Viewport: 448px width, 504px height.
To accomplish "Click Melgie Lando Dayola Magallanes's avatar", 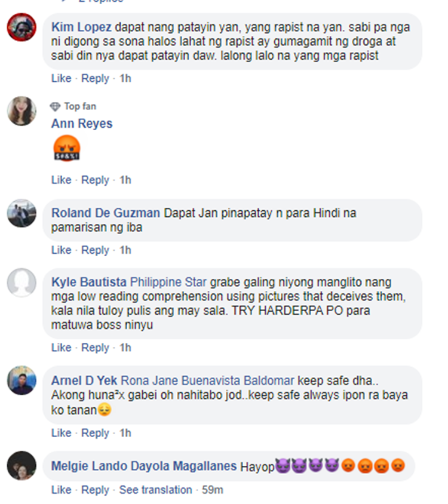I will pyautogui.click(x=22, y=466).
